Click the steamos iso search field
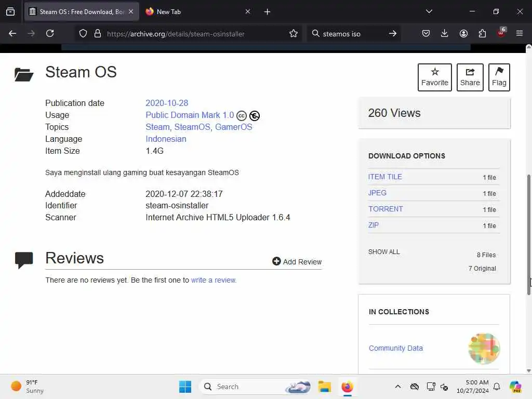This screenshot has height=399, width=532. click(353, 34)
